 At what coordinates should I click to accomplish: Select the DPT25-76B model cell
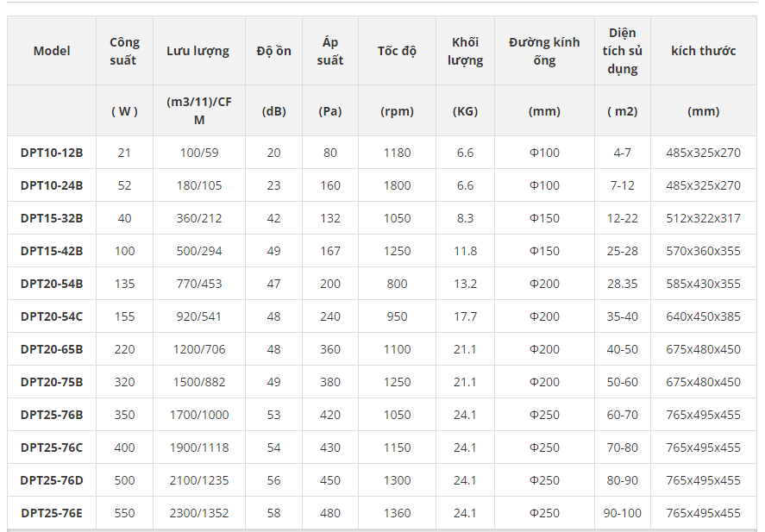[52, 415]
